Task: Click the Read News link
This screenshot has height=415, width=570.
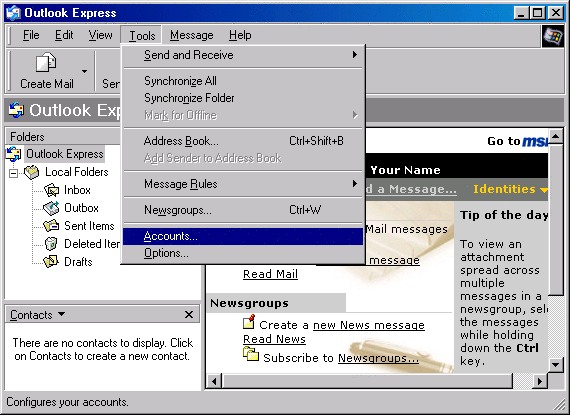Action: click(x=274, y=339)
